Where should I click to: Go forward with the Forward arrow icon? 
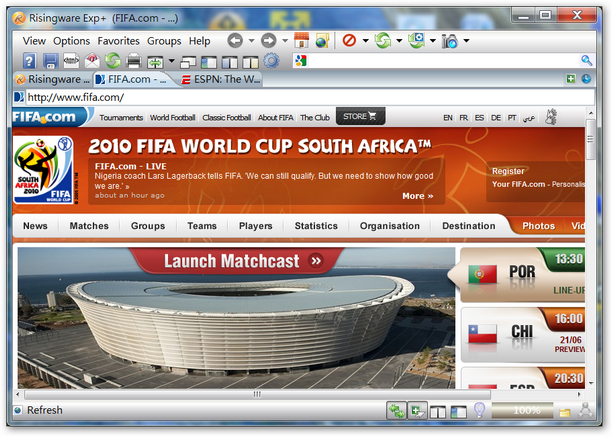269,41
